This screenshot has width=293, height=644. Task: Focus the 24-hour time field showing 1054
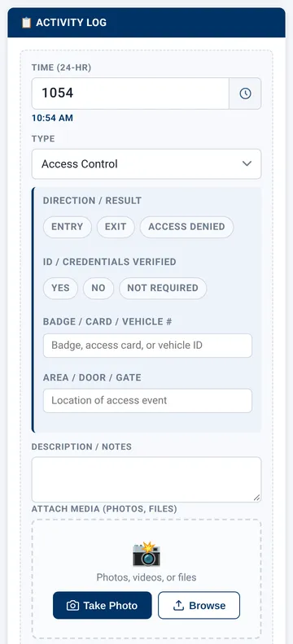(130, 94)
